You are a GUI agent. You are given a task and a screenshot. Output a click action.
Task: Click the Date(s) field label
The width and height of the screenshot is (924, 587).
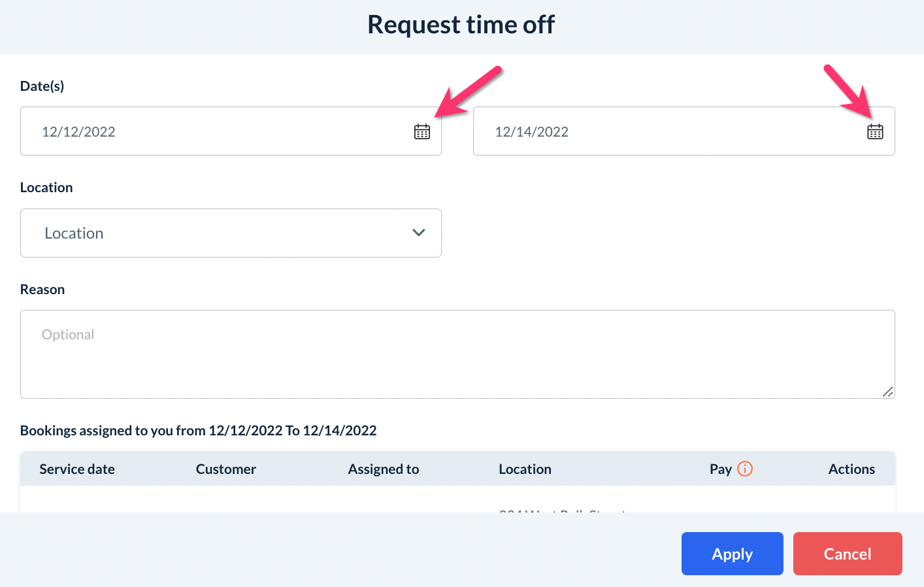pyautogui.click(x=42, y=86)
